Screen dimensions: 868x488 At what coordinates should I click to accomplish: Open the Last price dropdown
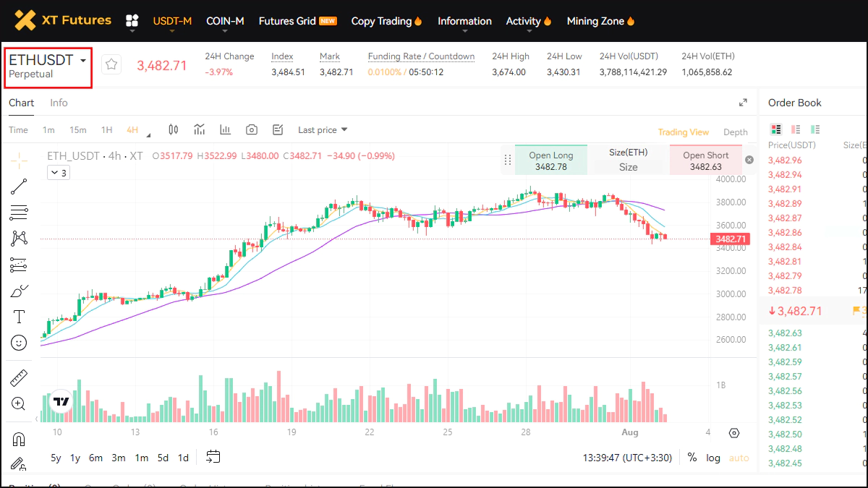[x=323, y=130]
